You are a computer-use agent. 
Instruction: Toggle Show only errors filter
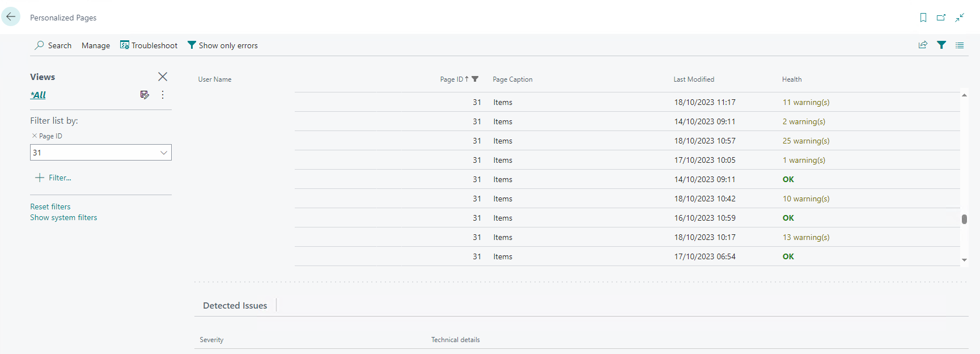222,45
